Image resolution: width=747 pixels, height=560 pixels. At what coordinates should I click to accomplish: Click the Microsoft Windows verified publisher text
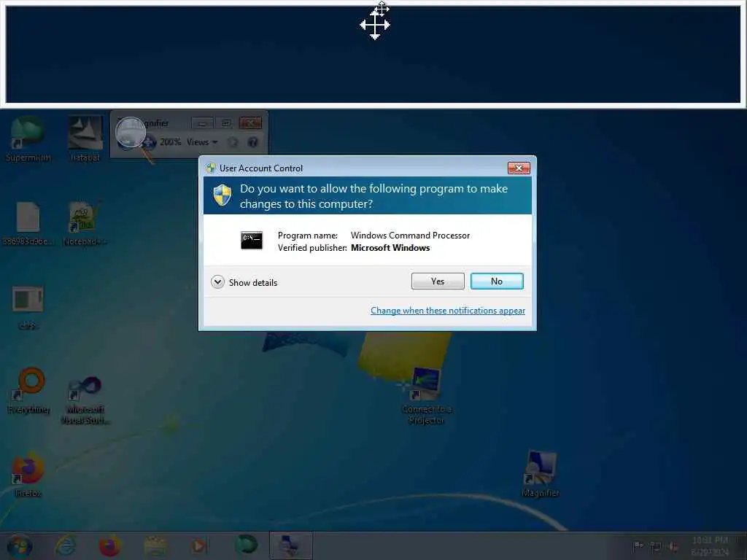tap(390, 248)
